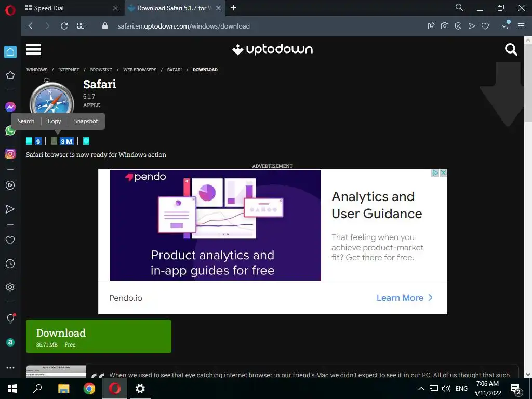The height and width of the screenshot is (399, 532).
Task: Open notification center in taskbar
Action: point(516,389)
